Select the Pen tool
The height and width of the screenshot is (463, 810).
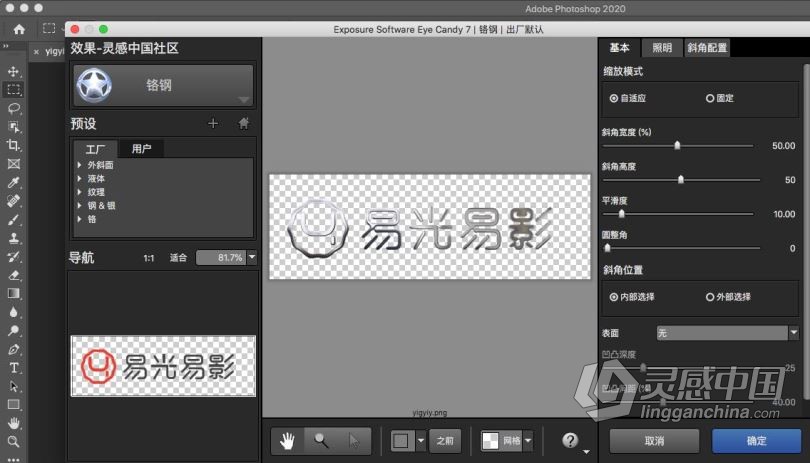13,349
